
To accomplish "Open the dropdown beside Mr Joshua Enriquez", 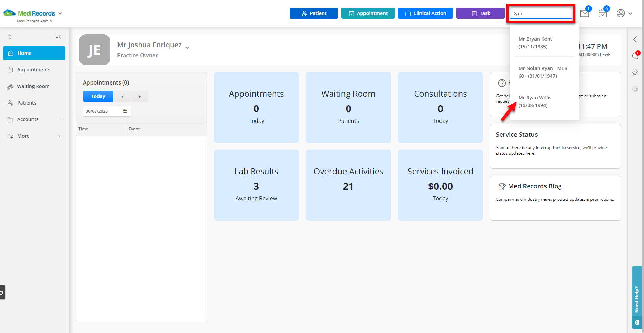I will click(x=187, y=47).
